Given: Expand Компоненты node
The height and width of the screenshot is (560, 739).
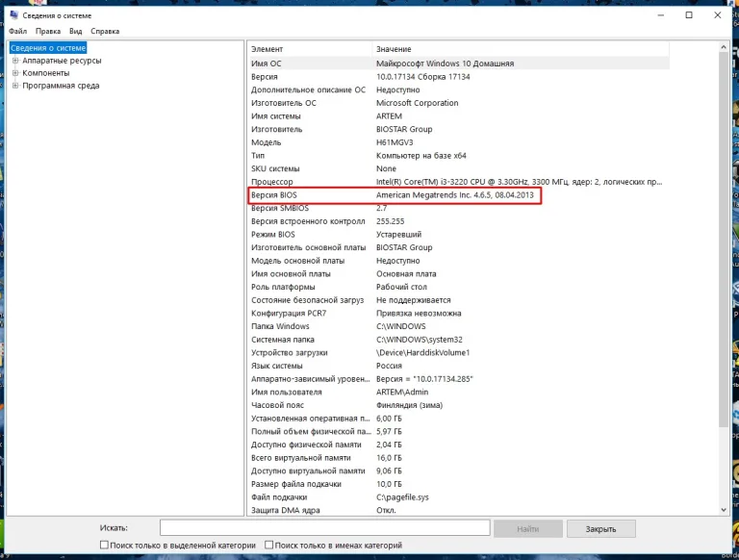Looking at the screenshot, I should (15, 73).
